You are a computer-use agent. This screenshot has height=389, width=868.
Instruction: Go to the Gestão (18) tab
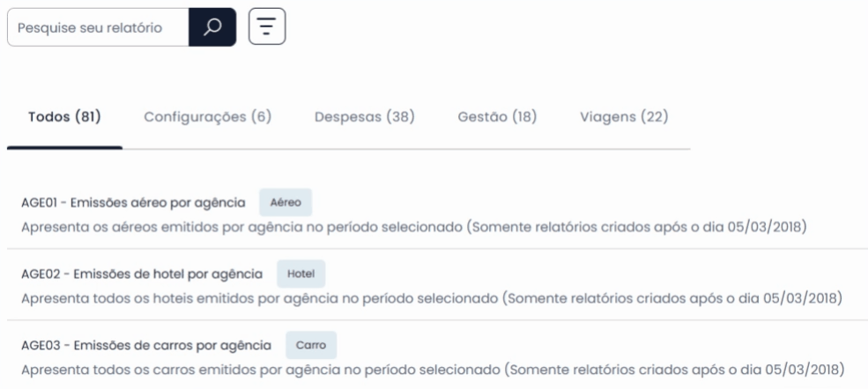coord(497,117)
